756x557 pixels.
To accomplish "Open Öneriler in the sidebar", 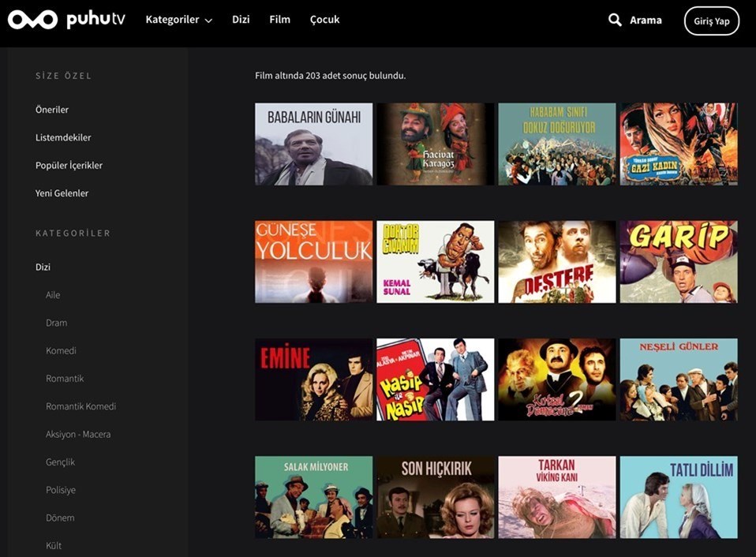I will [52, 110].
